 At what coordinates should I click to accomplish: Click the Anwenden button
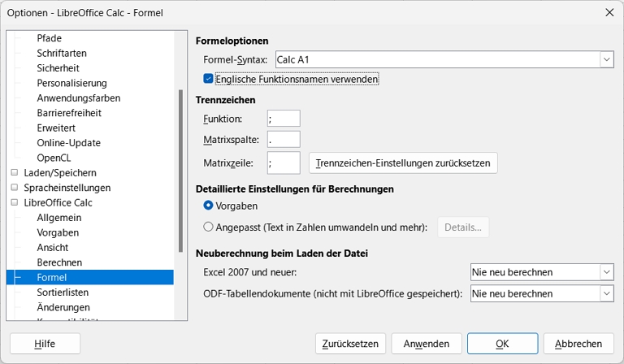click(x=427, y=344)
